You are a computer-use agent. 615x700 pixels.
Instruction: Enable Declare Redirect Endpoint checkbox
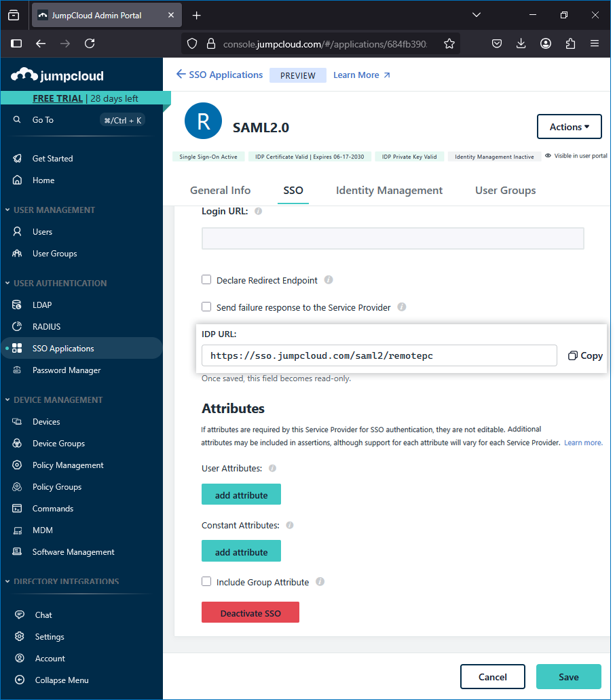pos(206,280)
